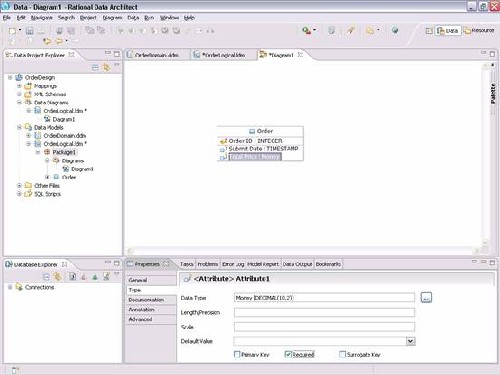Screen dimensions: 500x375
Task: Tick the Surrogate Key checkbox
Action: pos(342,354)
